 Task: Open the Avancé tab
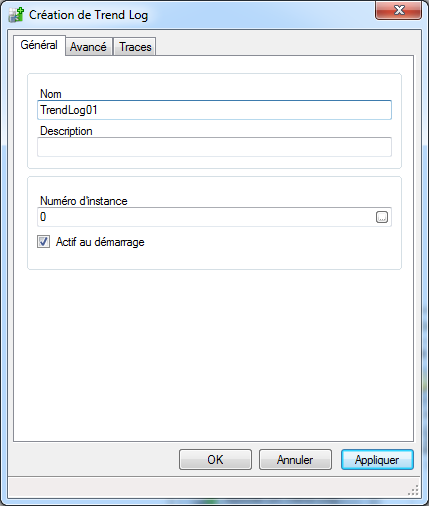88,47
